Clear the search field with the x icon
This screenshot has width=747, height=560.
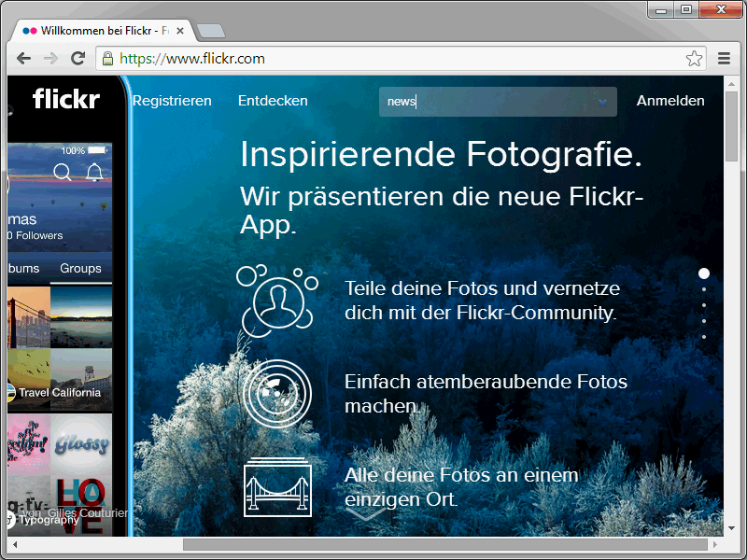tap(602, 103)
